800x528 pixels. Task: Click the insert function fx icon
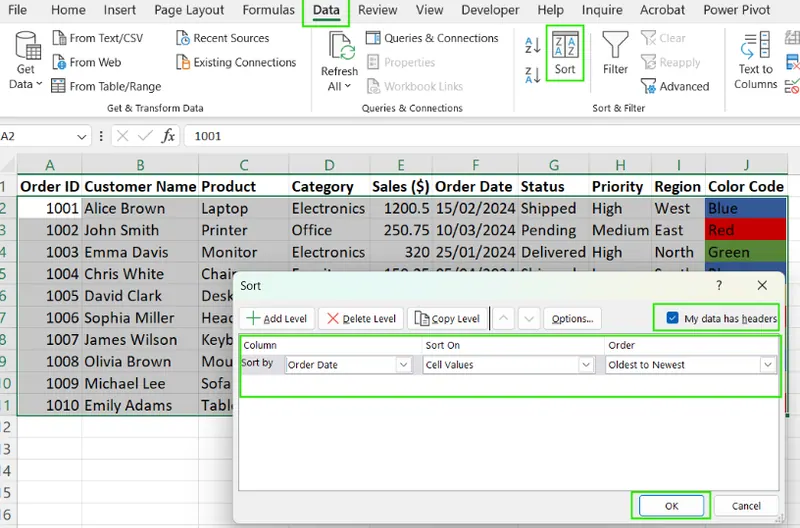coord(168,136)
